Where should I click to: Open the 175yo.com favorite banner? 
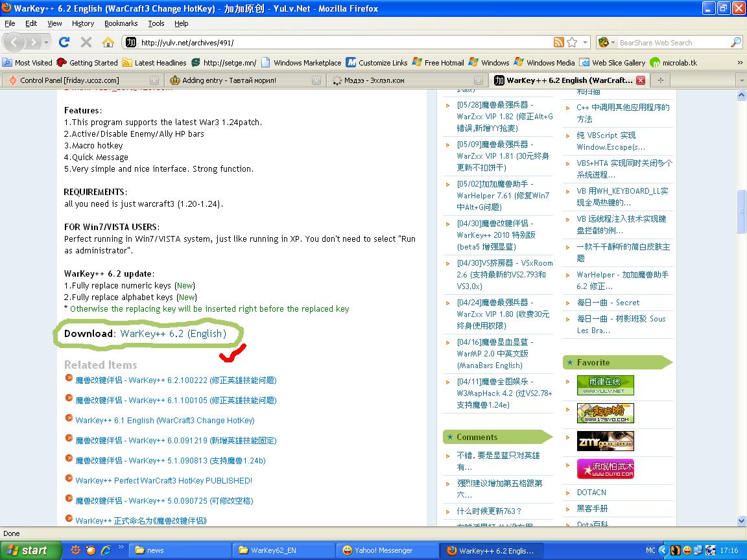[605, 413]
